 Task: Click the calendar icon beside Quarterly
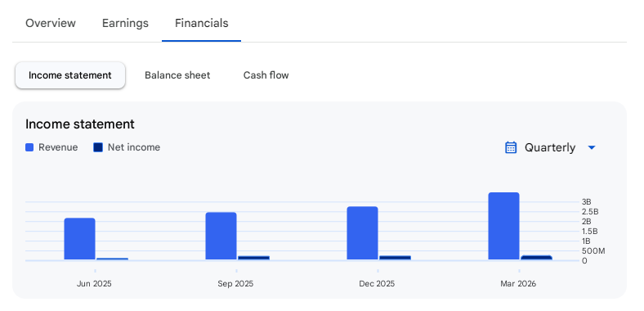coord(511,147)
